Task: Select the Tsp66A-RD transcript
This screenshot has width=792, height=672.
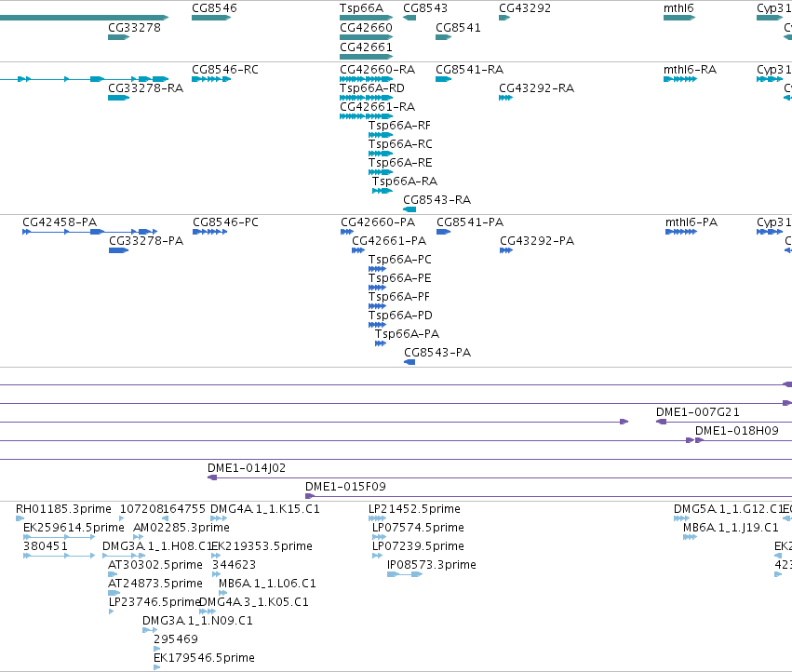Action: (366, 98)
